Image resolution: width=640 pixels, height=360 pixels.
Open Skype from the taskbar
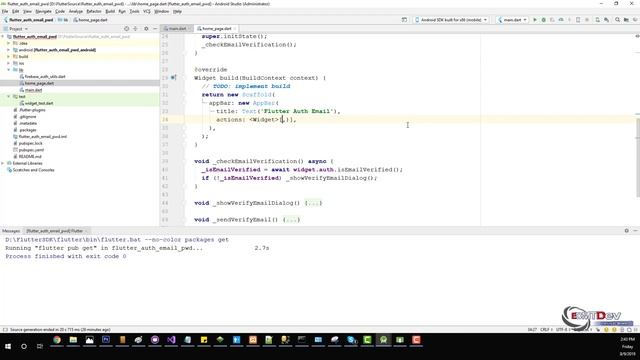(x=351, y=340)
